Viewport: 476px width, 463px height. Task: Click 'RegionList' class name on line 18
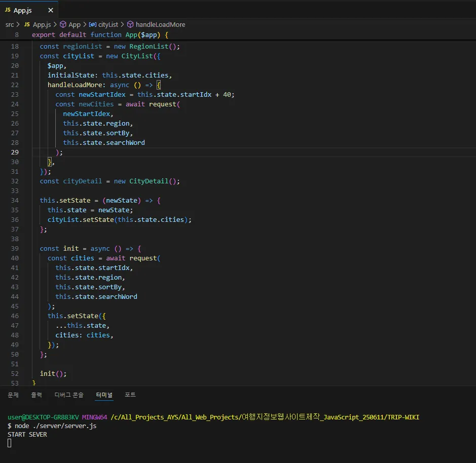pos(149,47)
